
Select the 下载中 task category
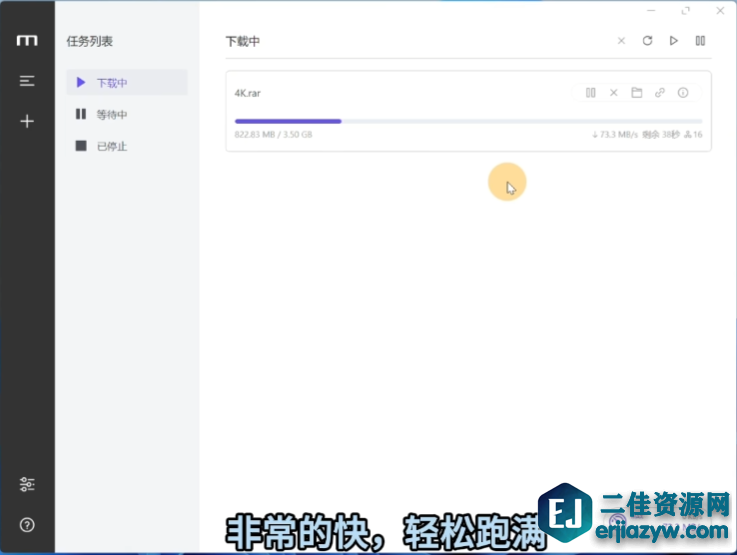(126, 83)
